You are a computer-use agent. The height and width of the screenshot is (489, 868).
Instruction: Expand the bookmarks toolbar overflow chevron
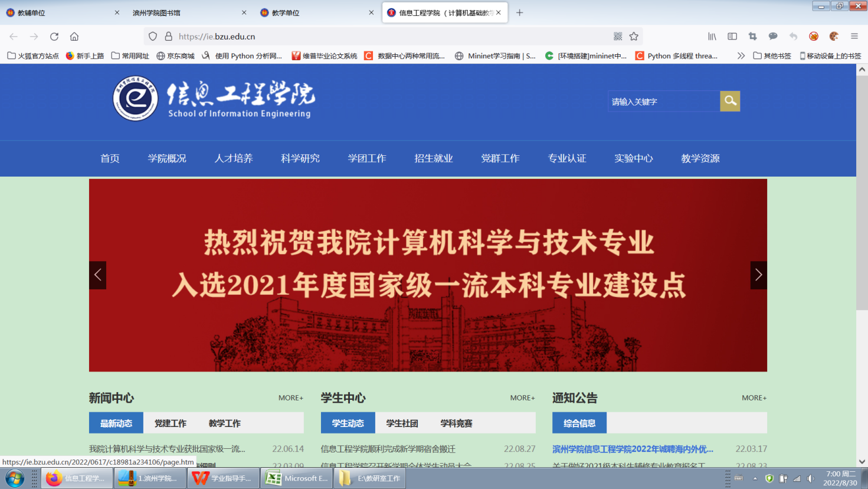click(741, 56)
